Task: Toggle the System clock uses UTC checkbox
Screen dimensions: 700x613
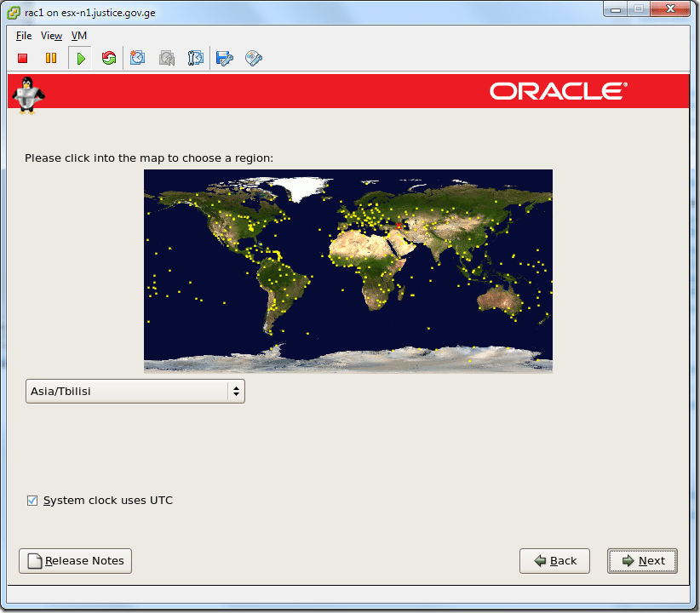Action: tap(32, 501)
